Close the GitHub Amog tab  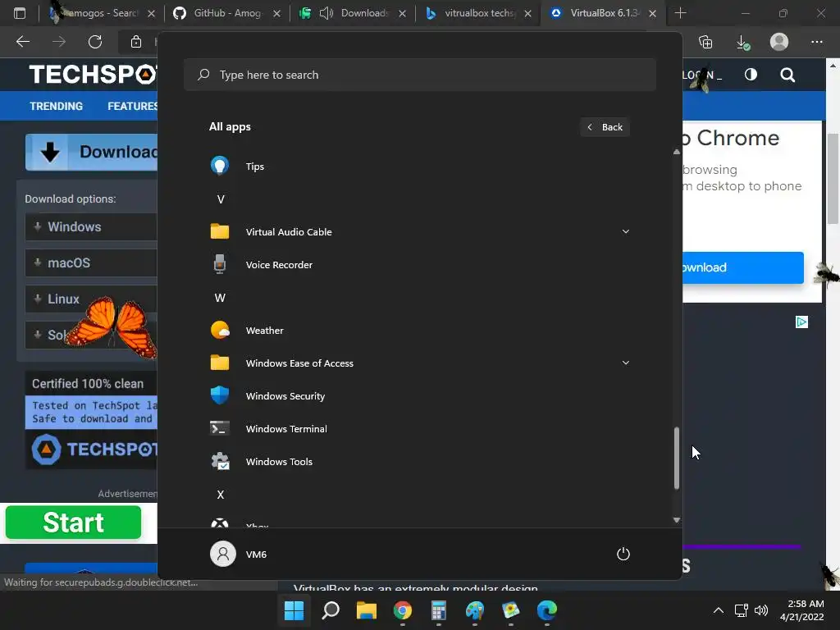[276, 13]
